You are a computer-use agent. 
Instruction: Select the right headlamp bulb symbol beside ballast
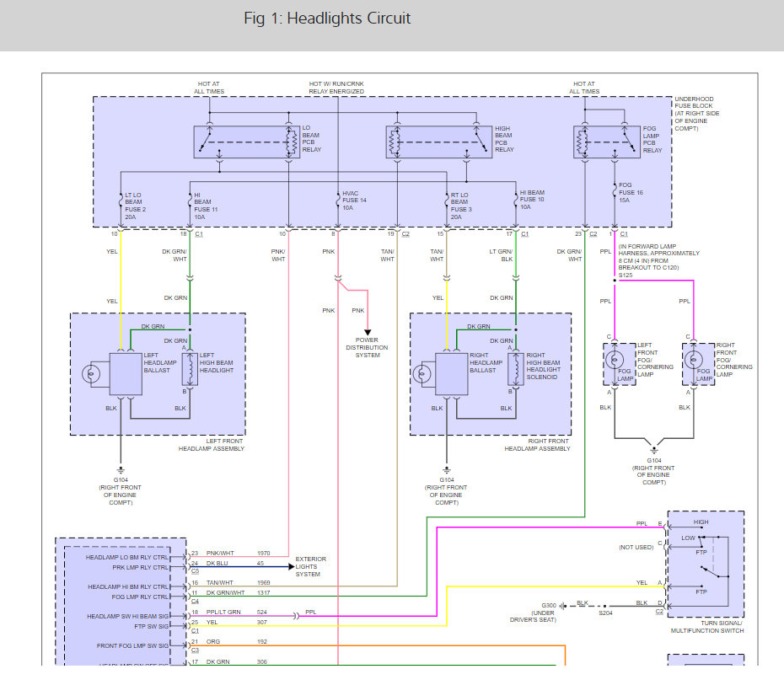point(422,374)
